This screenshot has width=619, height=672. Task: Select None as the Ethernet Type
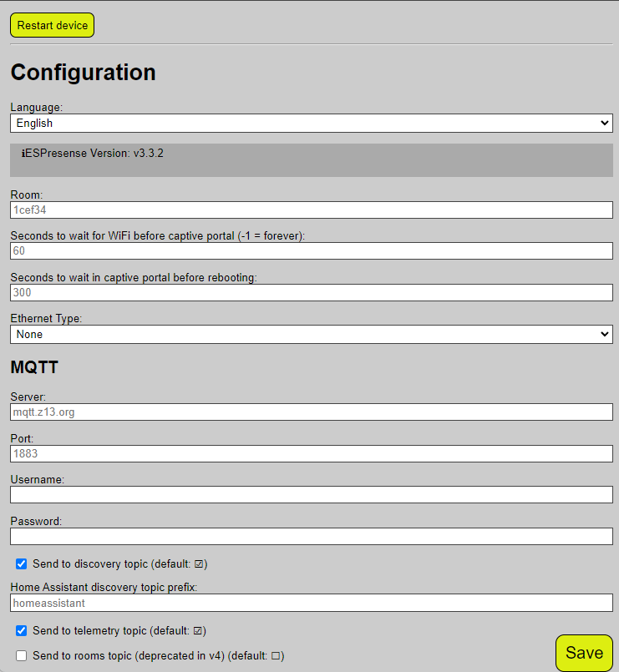pos(309,334)
